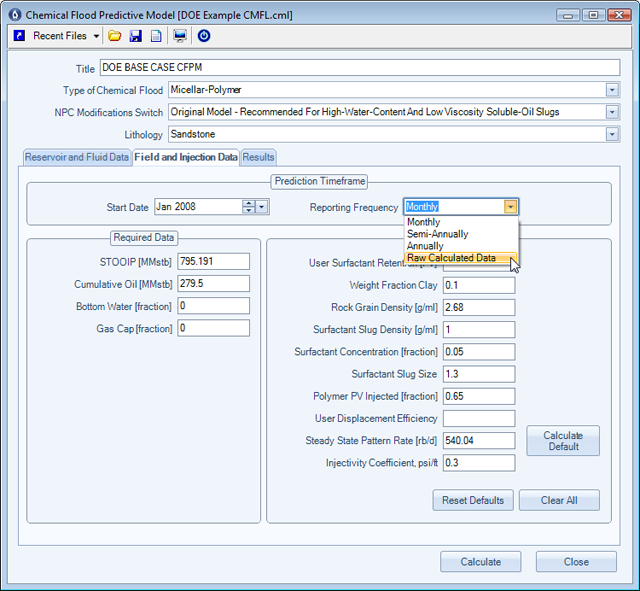This screenshot has height=591, width=640.
Task: Expand the Type of Chemical Flood dropdown
Action: point(612,90)
